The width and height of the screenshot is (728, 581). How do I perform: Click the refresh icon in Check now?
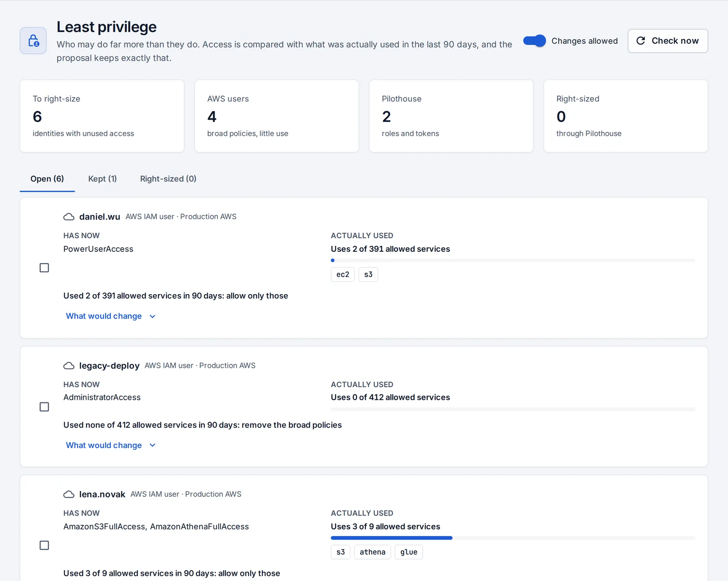[641, 41]
